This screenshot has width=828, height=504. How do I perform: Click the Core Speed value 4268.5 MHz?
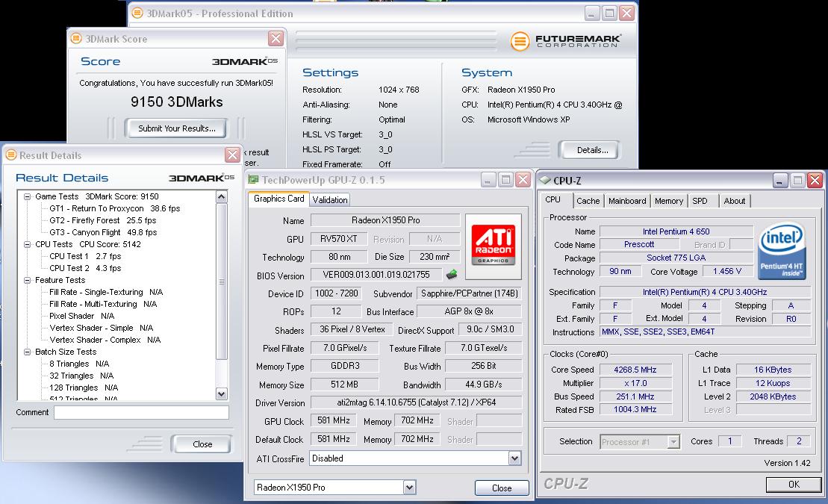pyautogui.click(x=635, y=370)
